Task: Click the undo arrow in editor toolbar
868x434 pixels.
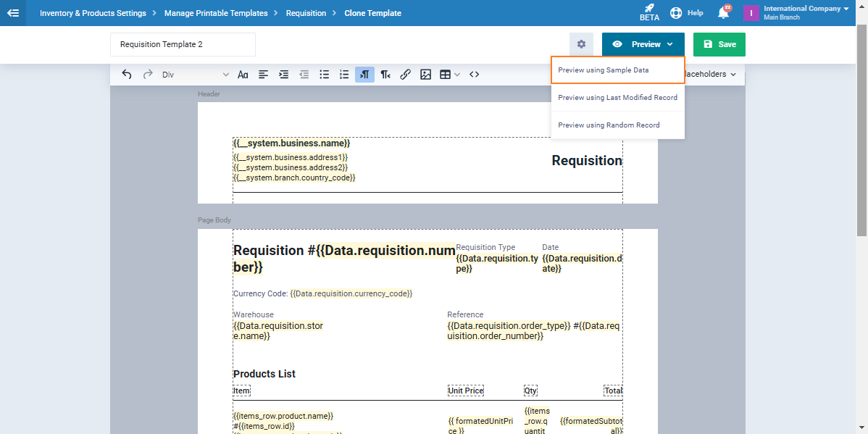Action: click(x=127, y=74)
